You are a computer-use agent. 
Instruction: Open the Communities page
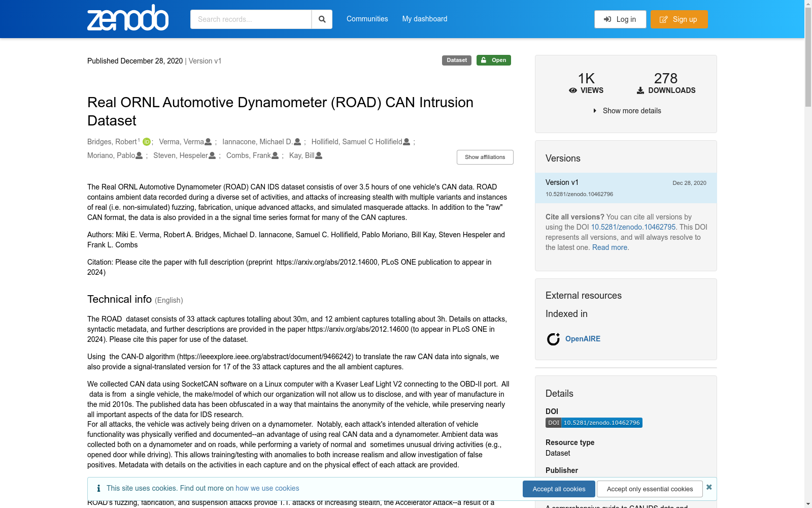(367, 19)
